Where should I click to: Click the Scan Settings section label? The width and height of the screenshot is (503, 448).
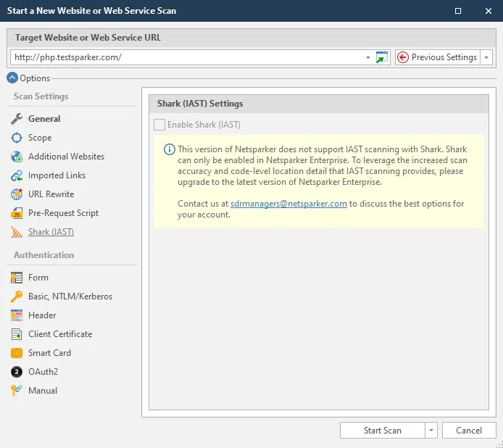point(41,96)
